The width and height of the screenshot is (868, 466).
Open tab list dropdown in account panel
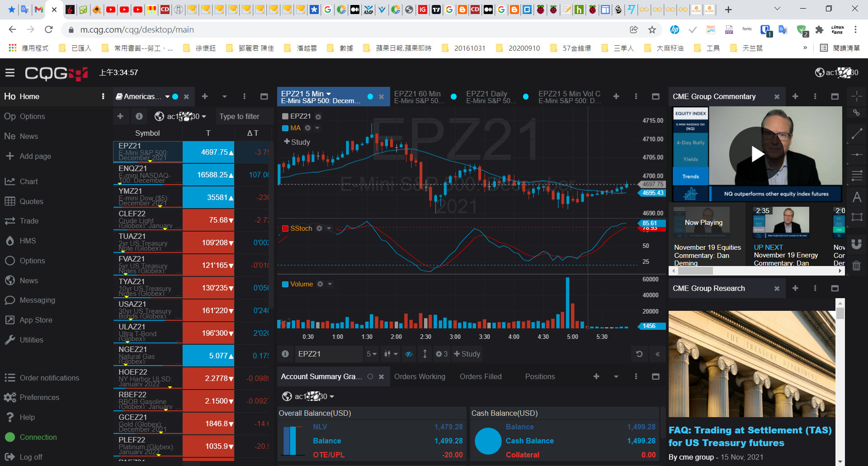pos(616,376)
